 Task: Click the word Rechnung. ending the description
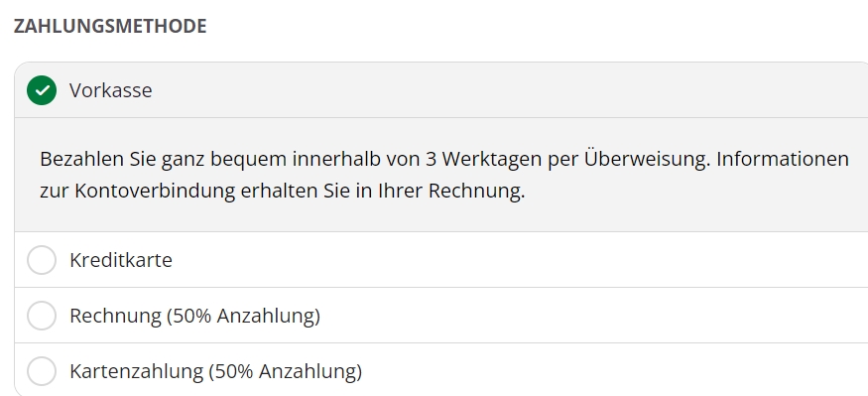pos(476,192)
